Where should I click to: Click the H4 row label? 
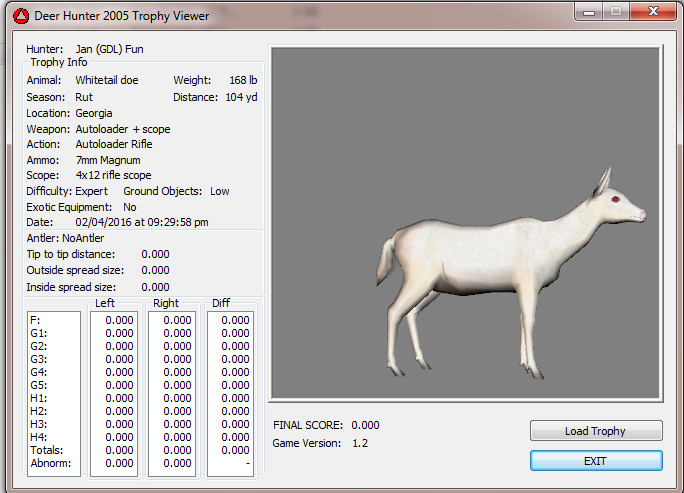click(41, 437)
